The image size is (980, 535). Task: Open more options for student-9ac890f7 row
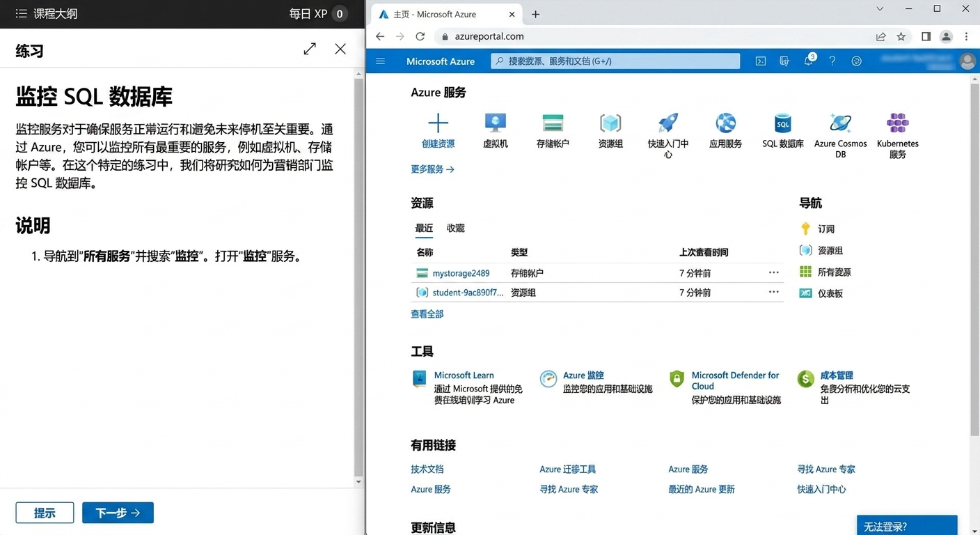[773, 292]
